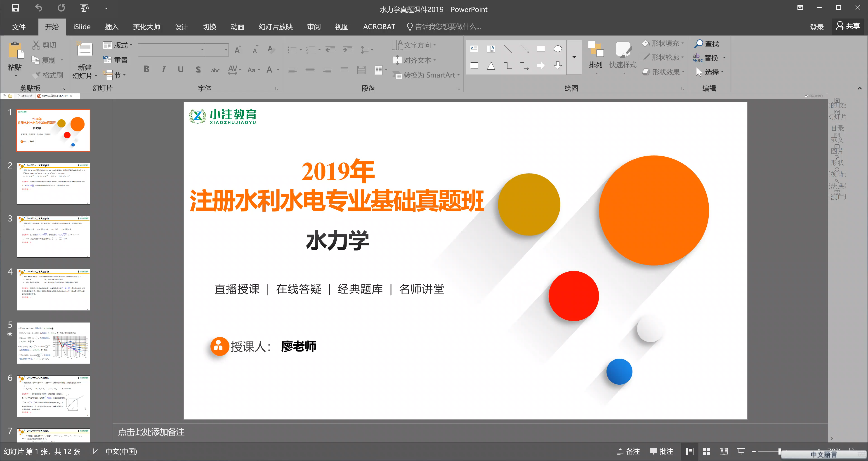
Task: Toggle Bold formatting
Action: (x=146, y=69)
